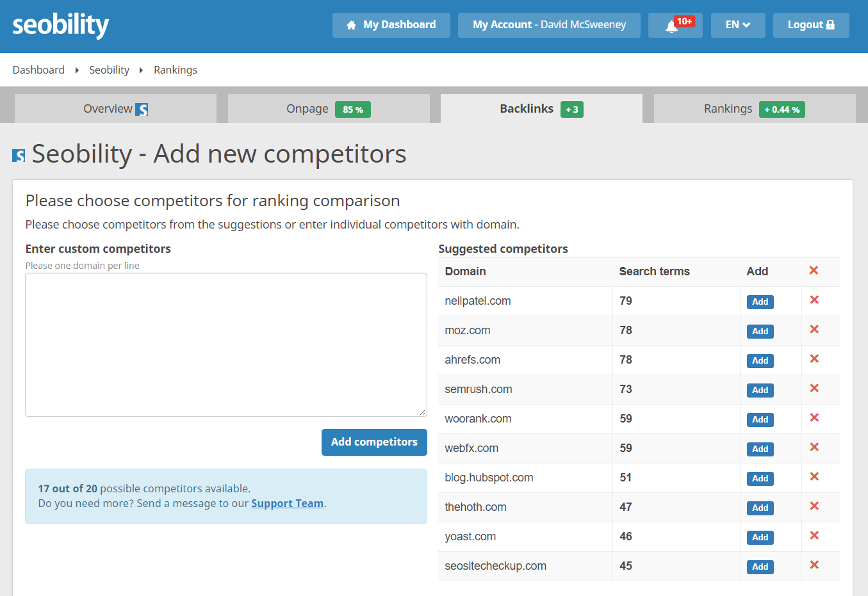Open the Support Team link
The width and height of the screenshot is (868, 596).
pyautogui.click(x=287, y=503)
